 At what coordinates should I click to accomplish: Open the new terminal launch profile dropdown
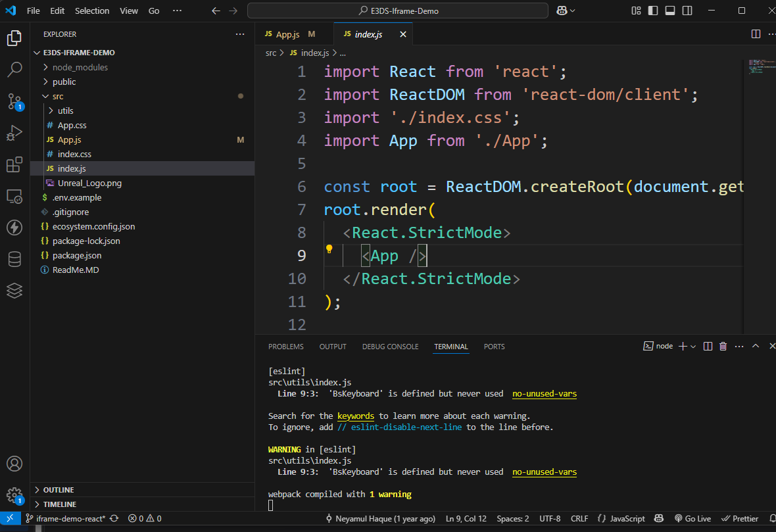point(693,347)
